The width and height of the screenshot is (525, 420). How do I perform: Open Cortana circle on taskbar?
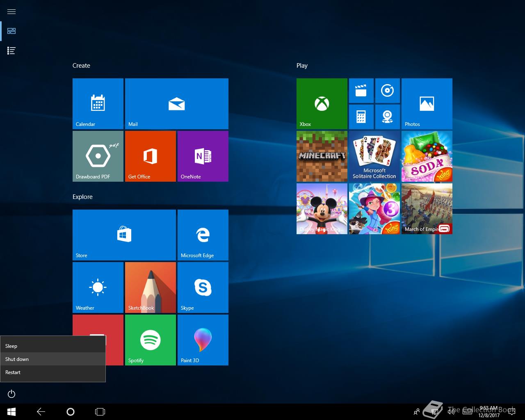tap(71, 412)
